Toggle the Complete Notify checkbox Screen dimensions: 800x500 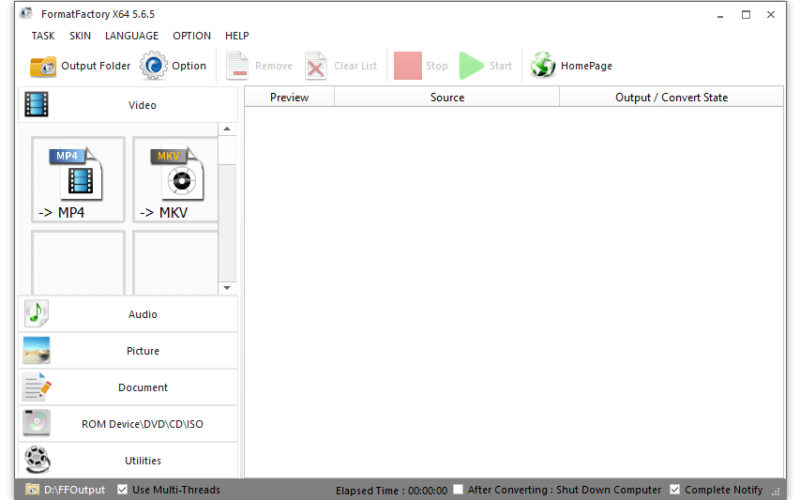pyautogui.click(x=674, y=490)
